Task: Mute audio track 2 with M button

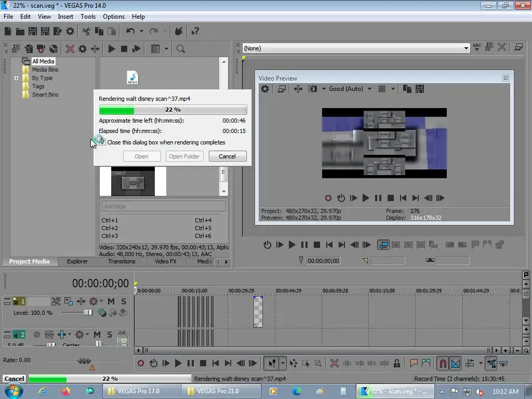Action: (x=97, y=335)
